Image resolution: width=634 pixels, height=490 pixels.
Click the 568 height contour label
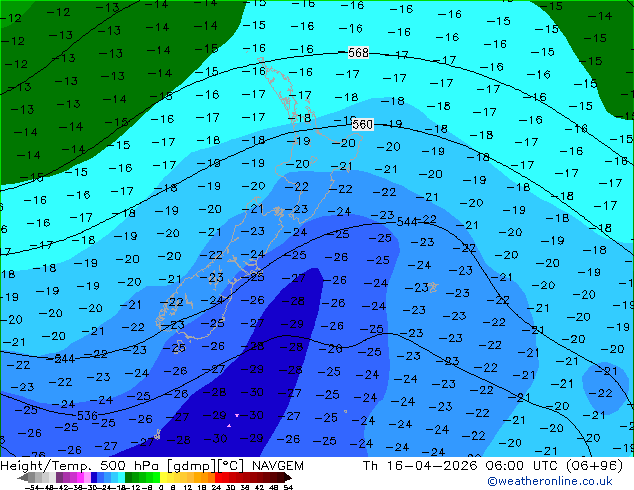point(358,53)
